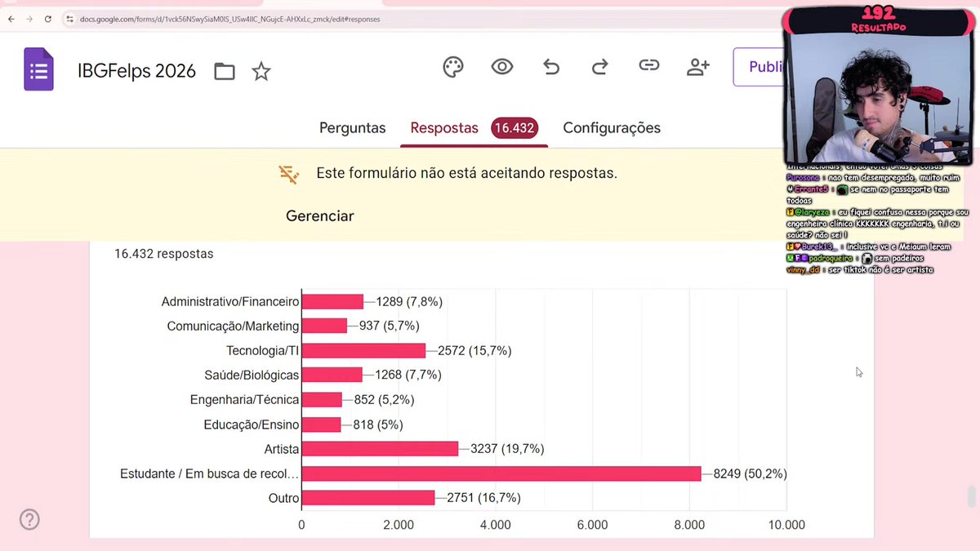Star the IBGFelps 2026 form

(x=261, y=72)
